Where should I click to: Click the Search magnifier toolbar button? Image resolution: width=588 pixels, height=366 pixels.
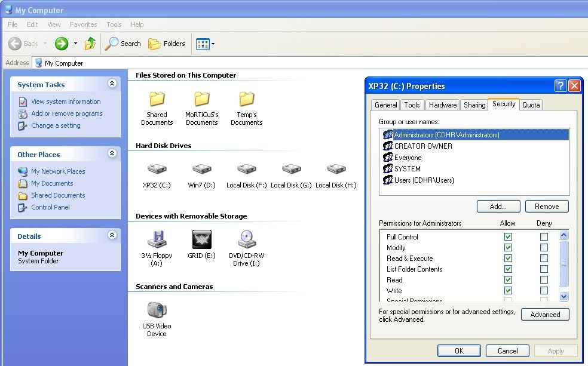(122, 44)
